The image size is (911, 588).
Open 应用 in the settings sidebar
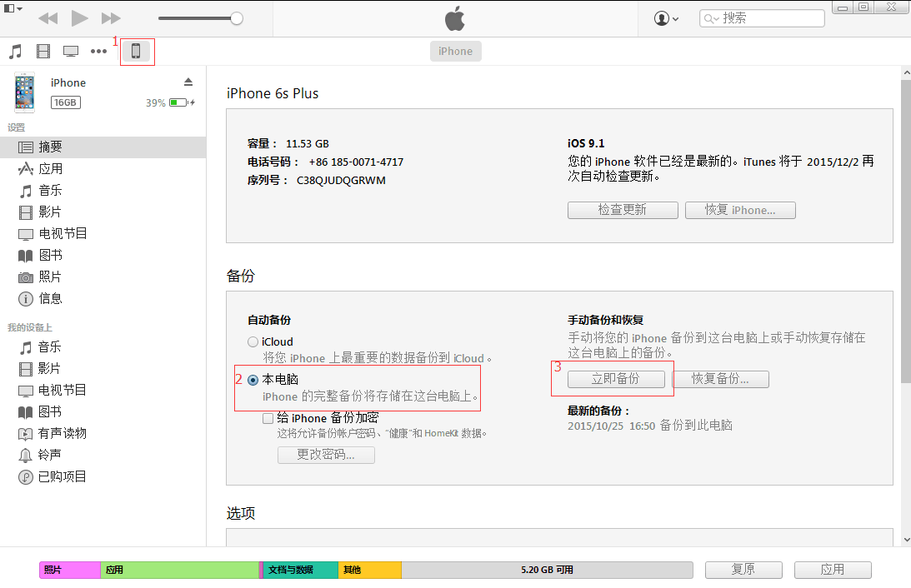point(50,168)
